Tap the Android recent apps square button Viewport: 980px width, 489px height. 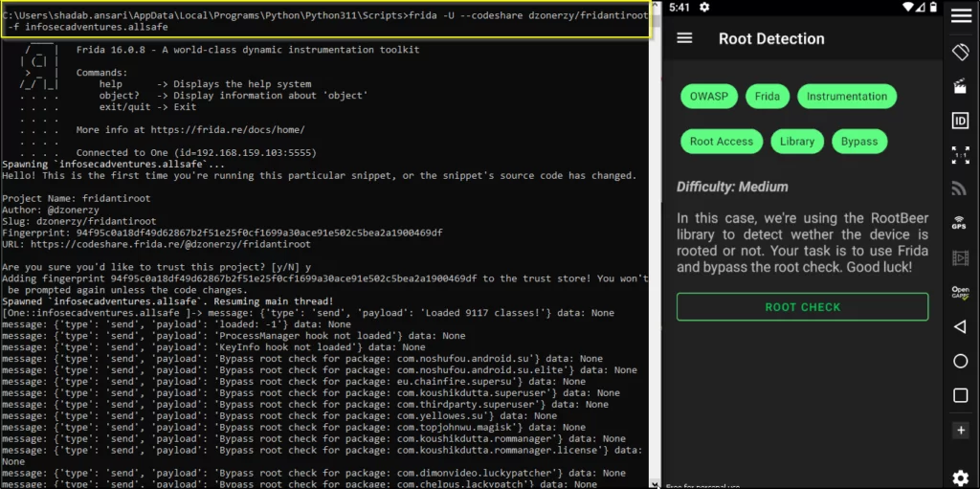[x=961, y=395]
